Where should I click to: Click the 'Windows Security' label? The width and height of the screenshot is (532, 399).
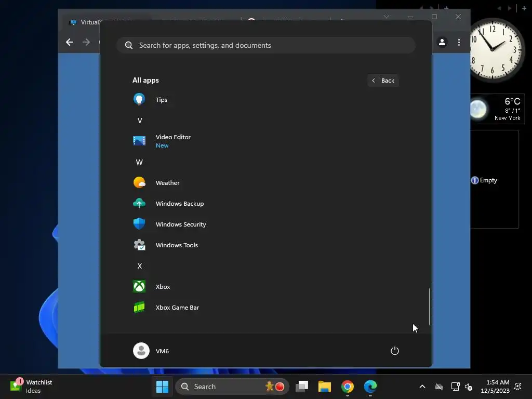[180, 224]
